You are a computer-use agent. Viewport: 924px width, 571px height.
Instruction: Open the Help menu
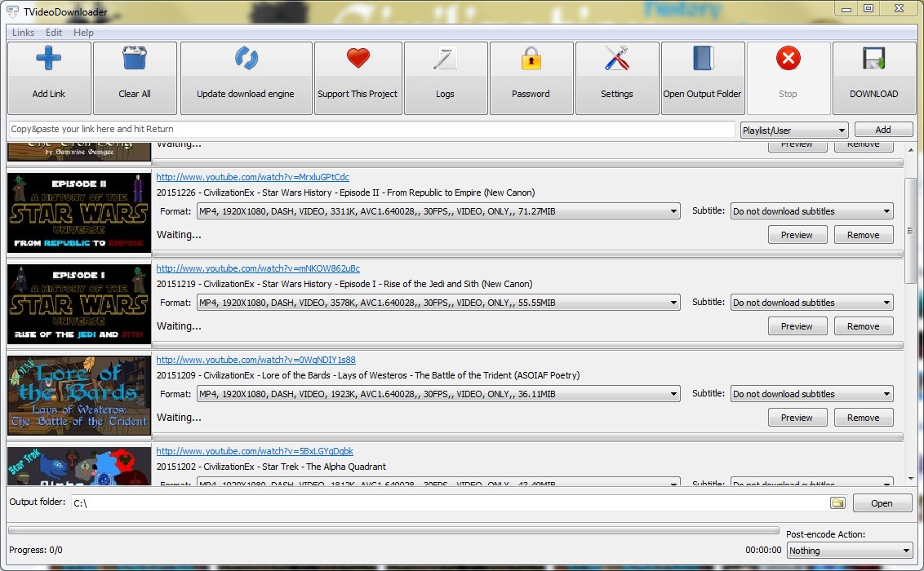[x=83, y=33]
